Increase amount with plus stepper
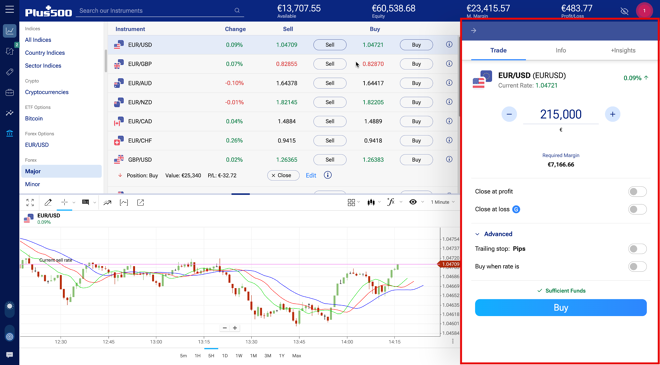660x365 pixels. pyautogui.click(x=612, y=114)
